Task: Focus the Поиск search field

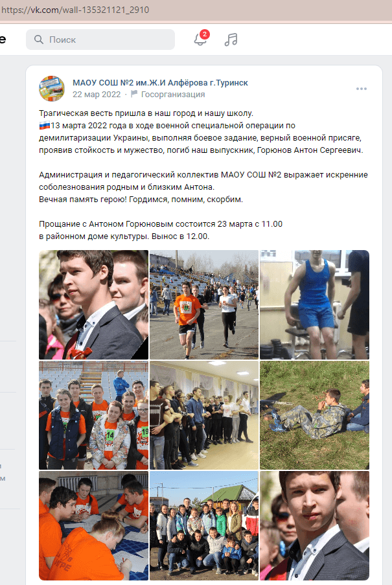Action: pyautogui.click(x=100, y=40)
